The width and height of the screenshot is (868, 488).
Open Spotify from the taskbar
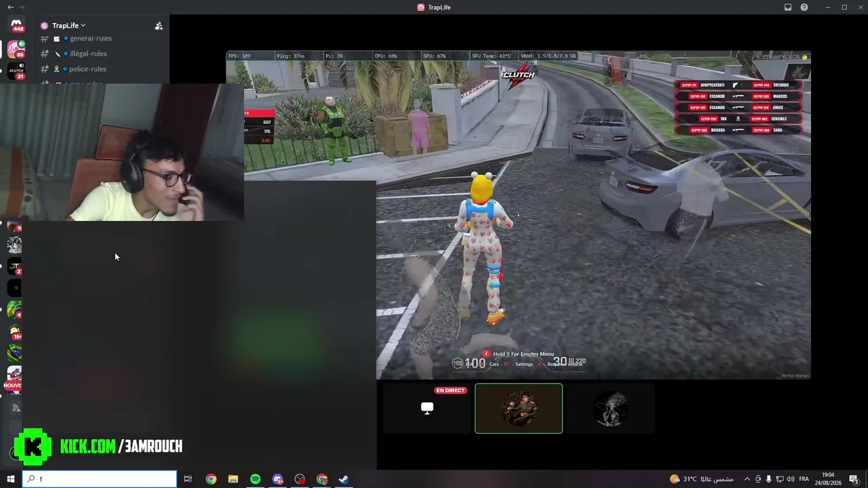255,479
